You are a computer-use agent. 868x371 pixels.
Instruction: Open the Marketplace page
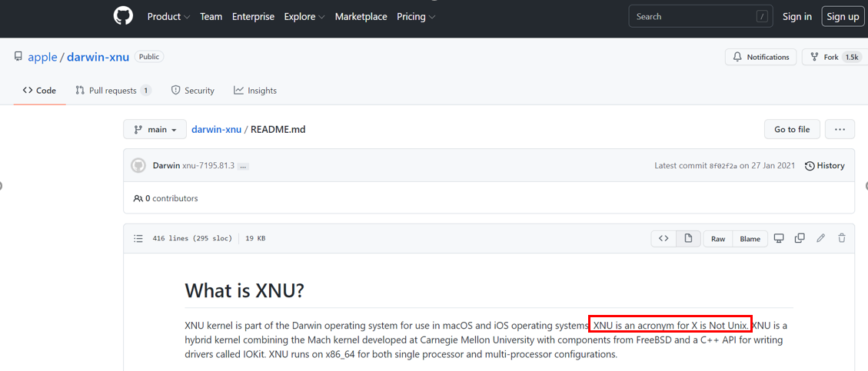(x=361, y=17)
